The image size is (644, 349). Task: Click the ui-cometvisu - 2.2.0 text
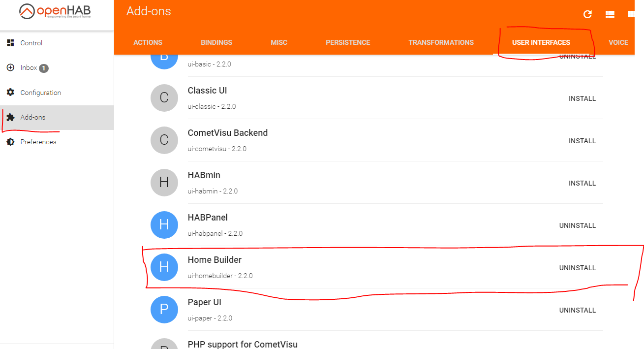click(x=217, y=149)
